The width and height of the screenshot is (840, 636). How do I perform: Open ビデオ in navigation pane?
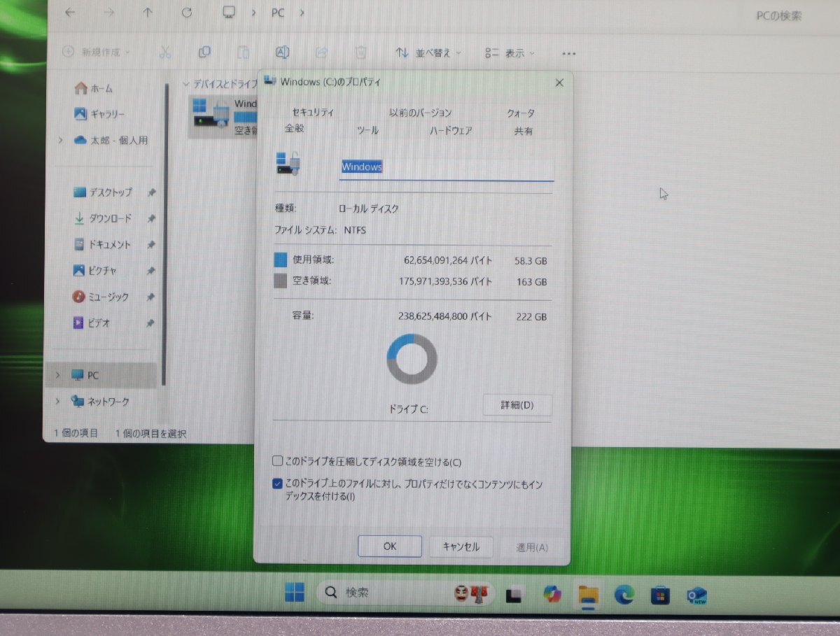click(x=92, y=323)
